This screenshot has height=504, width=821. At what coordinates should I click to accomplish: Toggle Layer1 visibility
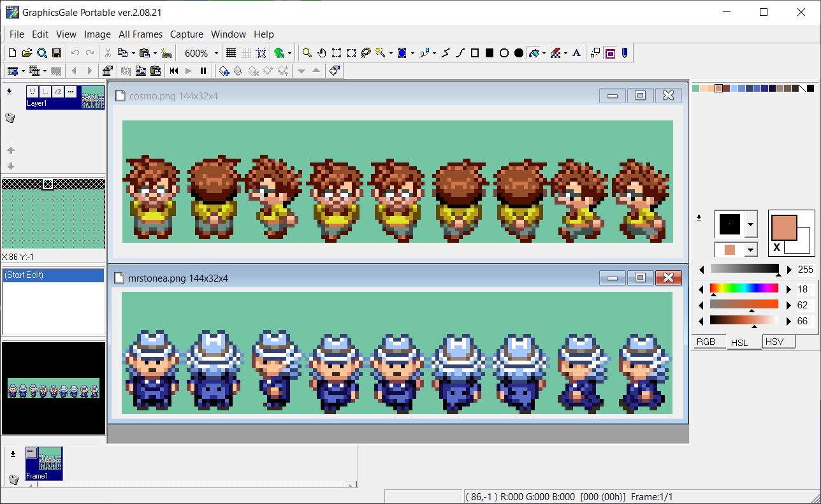[33, 92]
